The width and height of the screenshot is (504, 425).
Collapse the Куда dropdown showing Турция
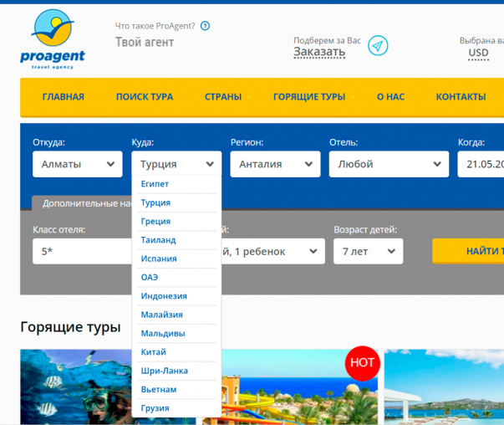[x=176, y=164]
